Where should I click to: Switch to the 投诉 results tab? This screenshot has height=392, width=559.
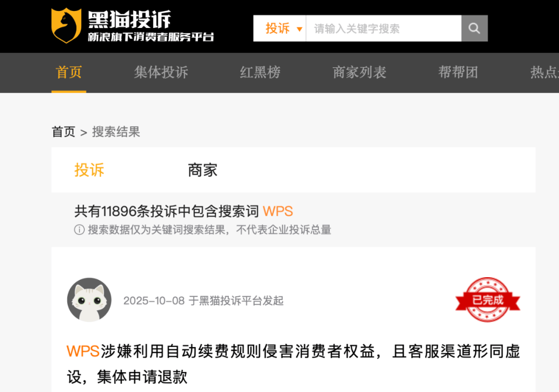pyautogui.click(x=89, y=170)
